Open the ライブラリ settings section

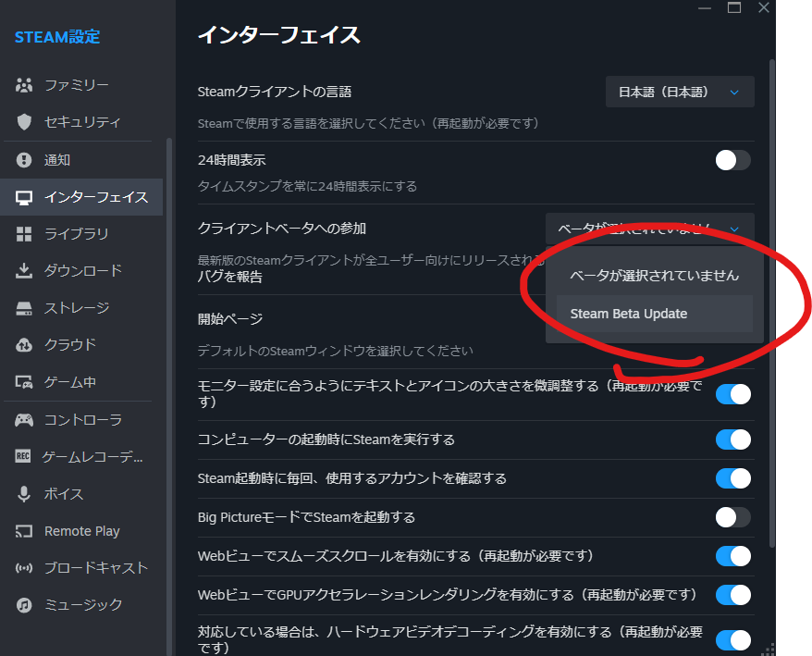click(83, 234)
